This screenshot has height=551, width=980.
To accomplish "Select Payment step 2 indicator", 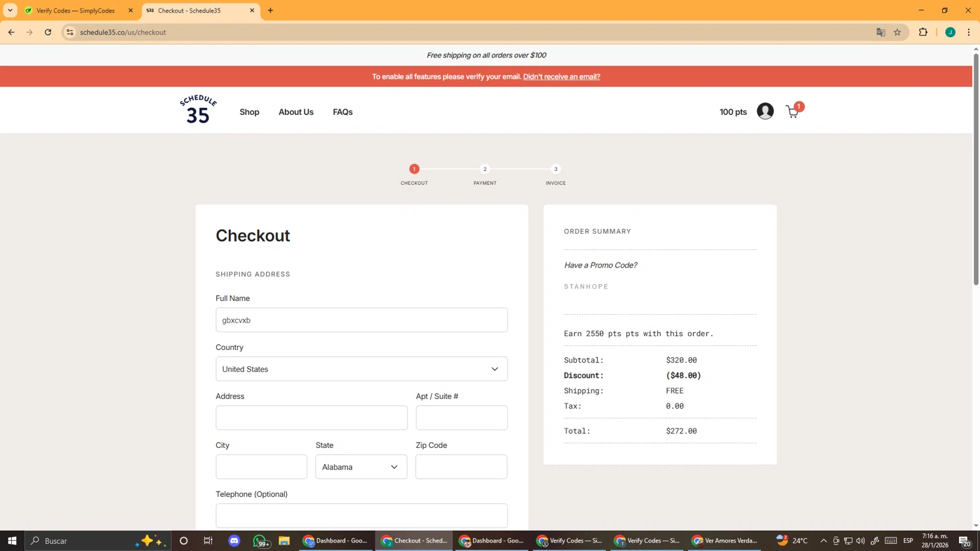I will pos(485,169).
